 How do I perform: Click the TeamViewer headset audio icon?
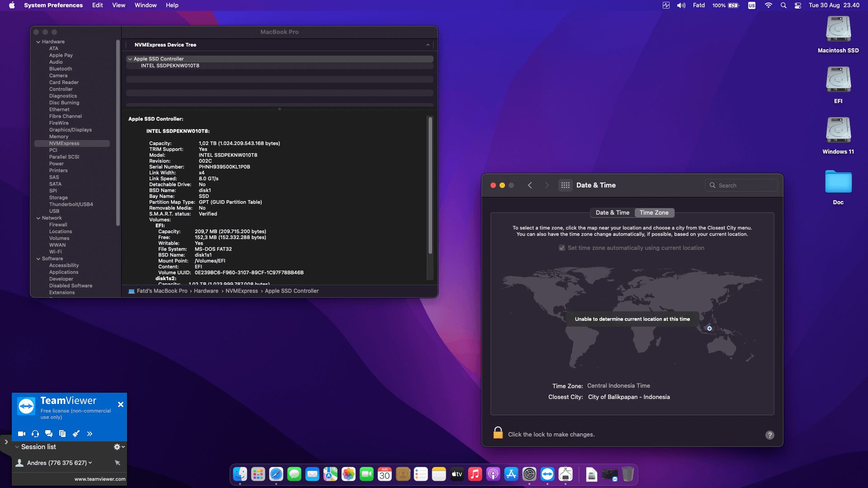click(35, 434)
